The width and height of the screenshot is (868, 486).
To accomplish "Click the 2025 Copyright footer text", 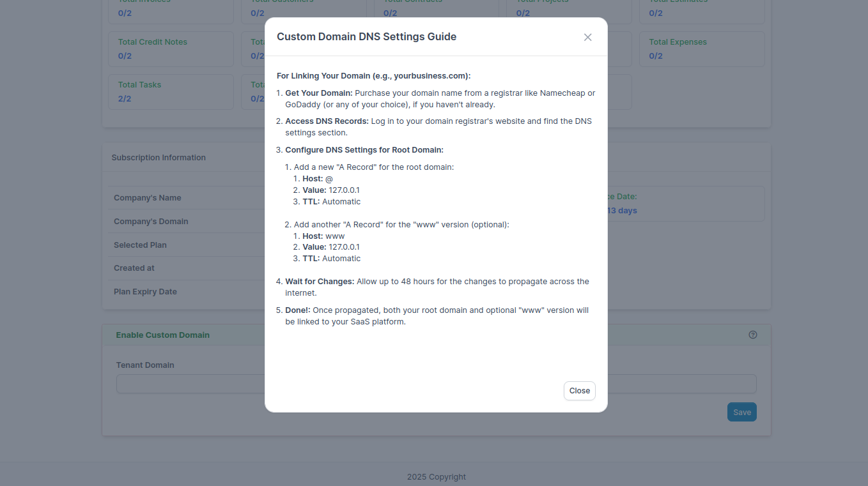I will point(436,476).
